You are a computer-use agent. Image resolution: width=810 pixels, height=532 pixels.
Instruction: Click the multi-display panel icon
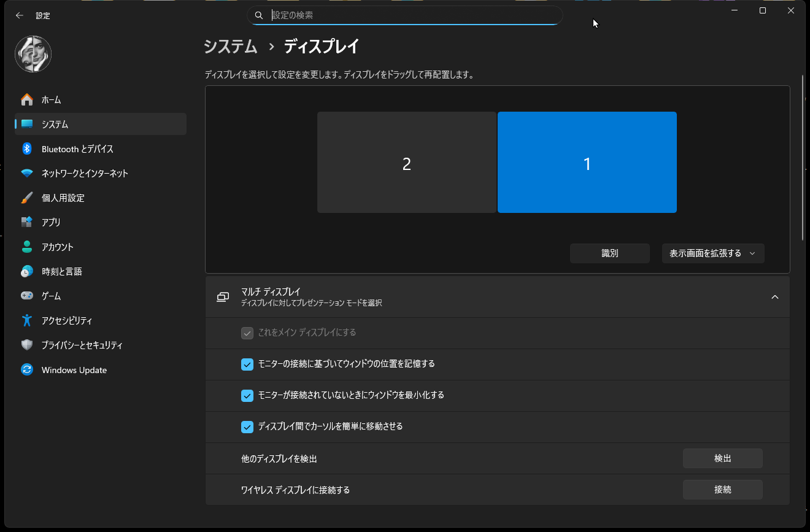pyautogui.click(x=222, y=296)
